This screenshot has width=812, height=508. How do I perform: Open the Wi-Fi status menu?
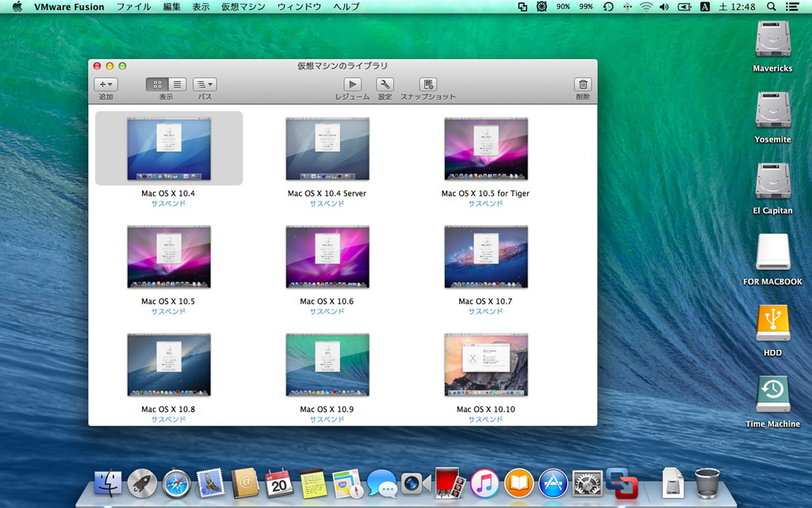645,6
